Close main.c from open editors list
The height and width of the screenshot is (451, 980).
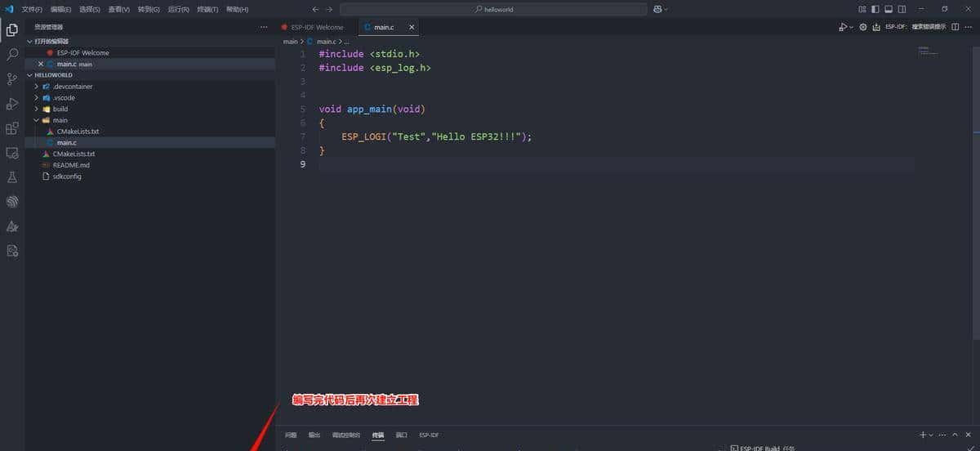coord(41,64)
